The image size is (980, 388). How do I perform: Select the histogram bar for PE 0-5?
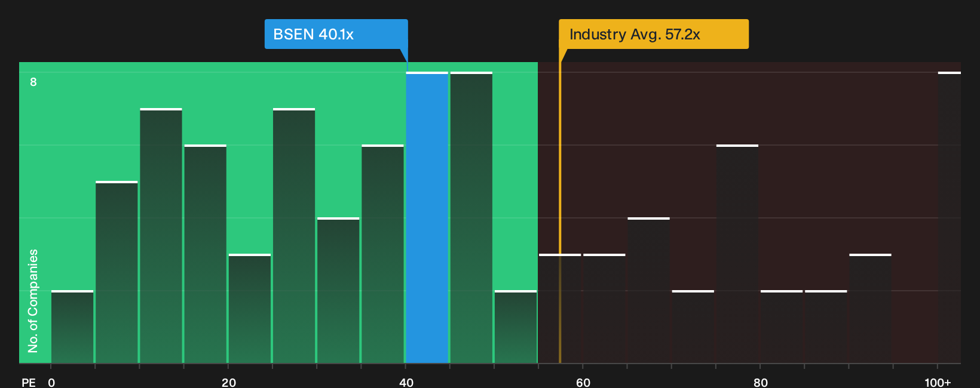[x=72, y=327]
